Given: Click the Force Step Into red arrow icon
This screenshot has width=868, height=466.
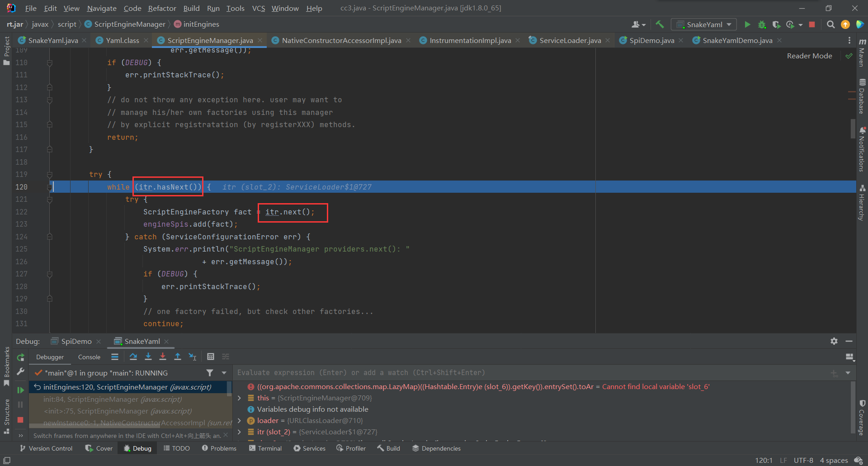Looking at the screenshot, I should 163,357.
